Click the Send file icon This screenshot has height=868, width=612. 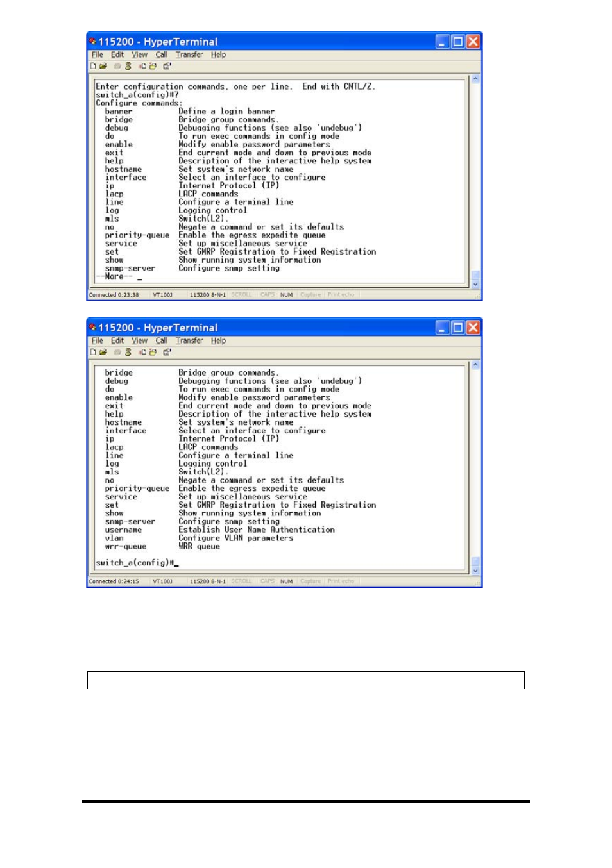(141, 65)
